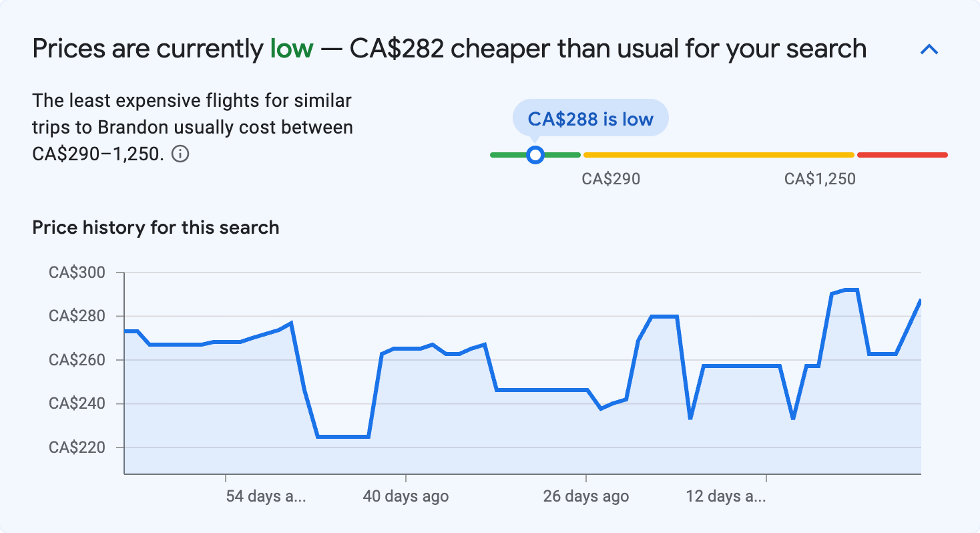Click the blue circular price marker handle
980x533 pixels.
pyautogui.click(x=535, y=155)
